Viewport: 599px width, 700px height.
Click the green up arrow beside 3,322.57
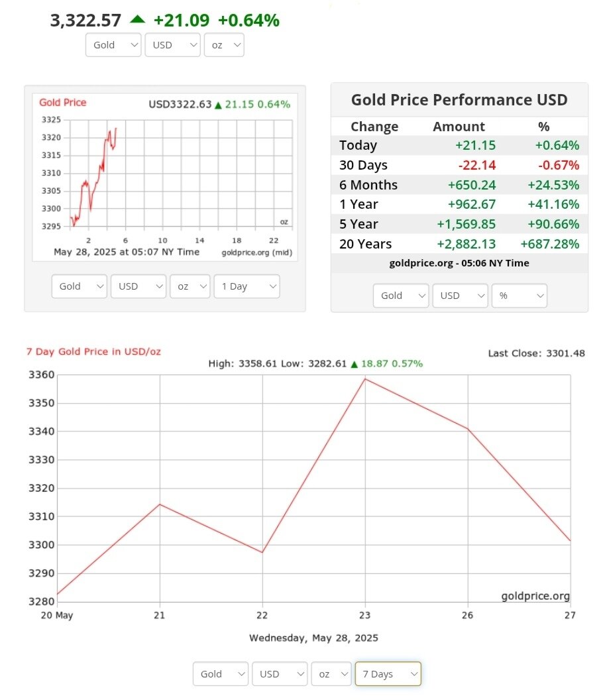pos(137,20)
